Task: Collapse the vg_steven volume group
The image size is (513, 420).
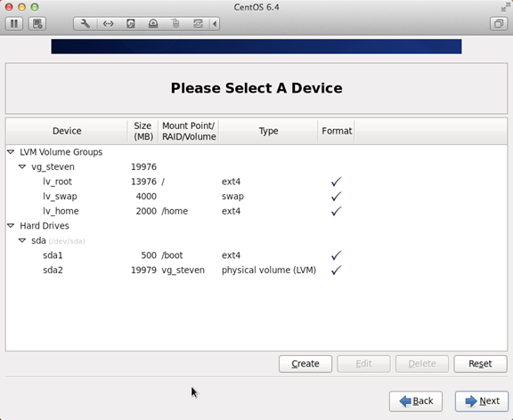Action: coord(22,166)
